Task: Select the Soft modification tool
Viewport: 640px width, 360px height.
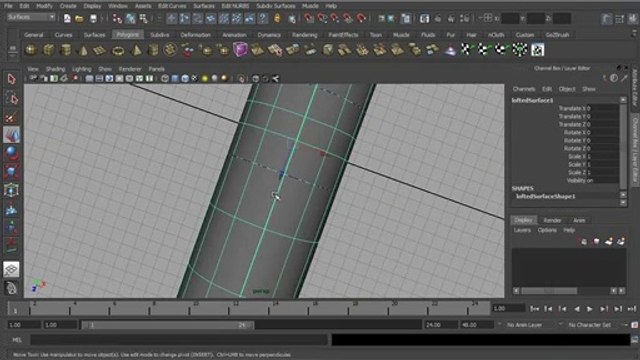Action: tap(11, 209)
